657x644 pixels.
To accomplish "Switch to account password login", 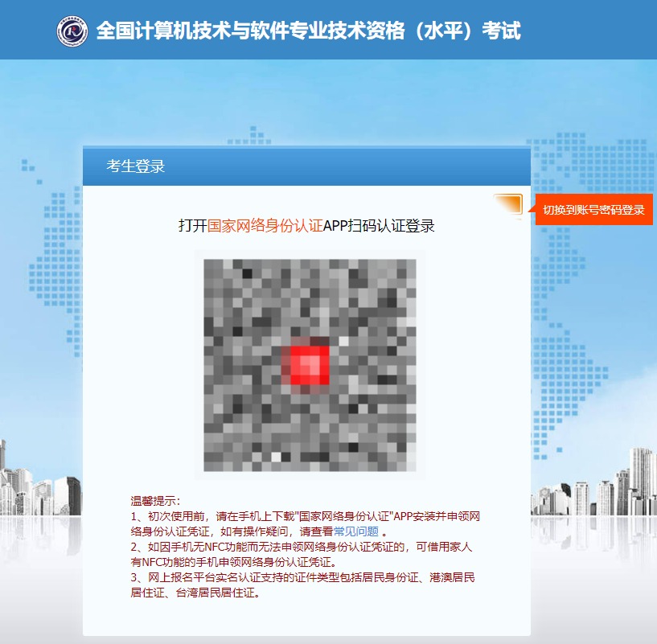I will pos(593,210).
